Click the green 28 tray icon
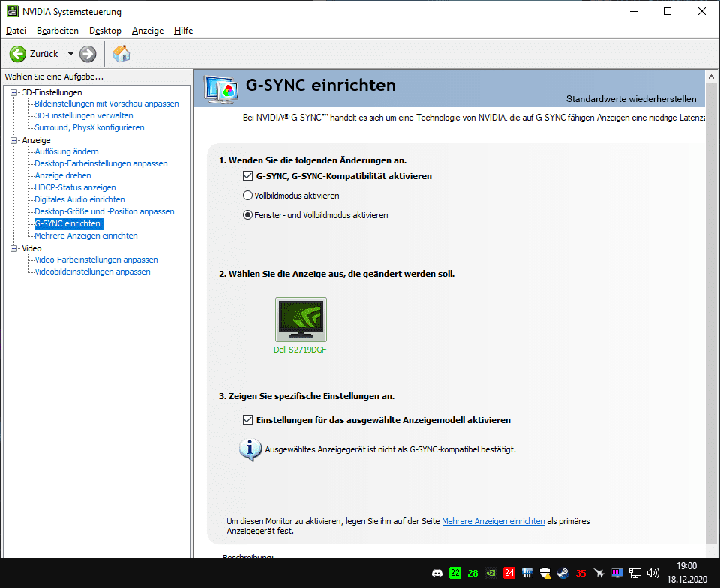 click(x=472, y=573)
